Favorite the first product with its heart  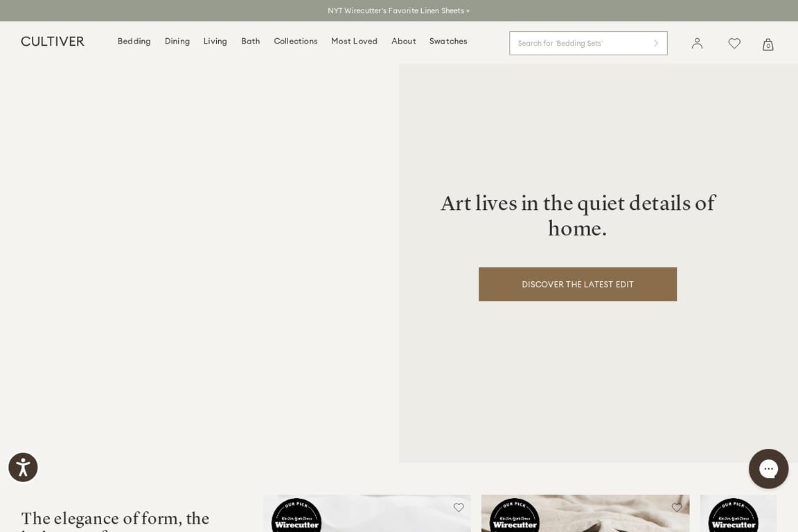[x=459, y=507]
